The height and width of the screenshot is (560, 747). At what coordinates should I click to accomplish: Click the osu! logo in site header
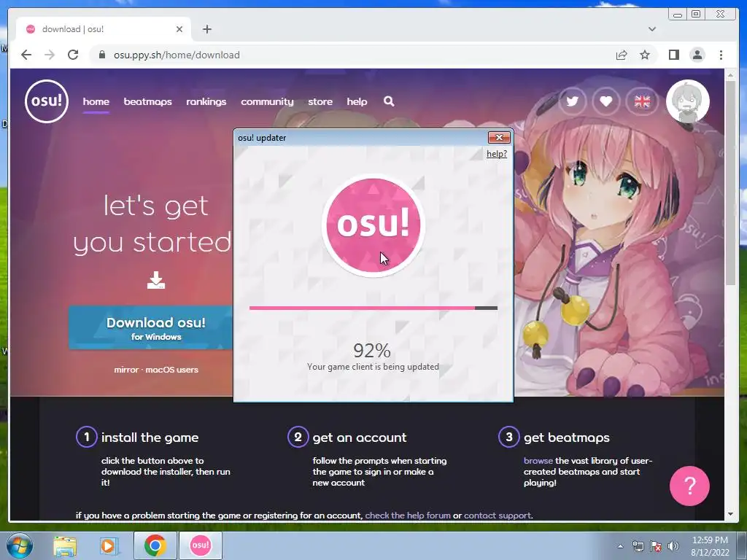[x=46, y=101]
